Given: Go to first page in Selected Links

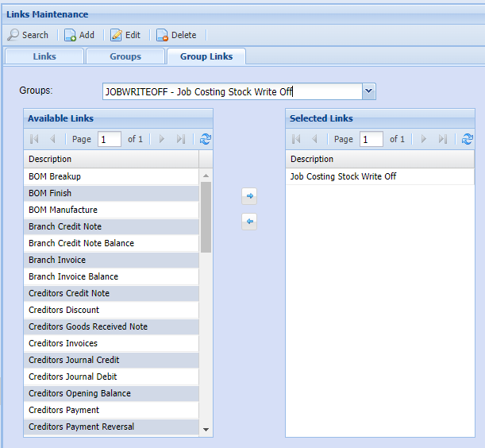Looking at the screenshot, I should pos(296,139).
